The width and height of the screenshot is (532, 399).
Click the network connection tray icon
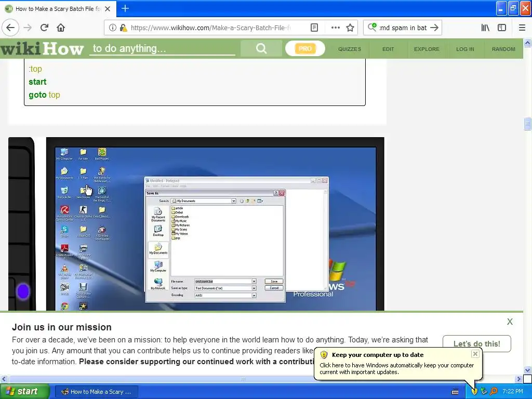(x=484, y=392)
